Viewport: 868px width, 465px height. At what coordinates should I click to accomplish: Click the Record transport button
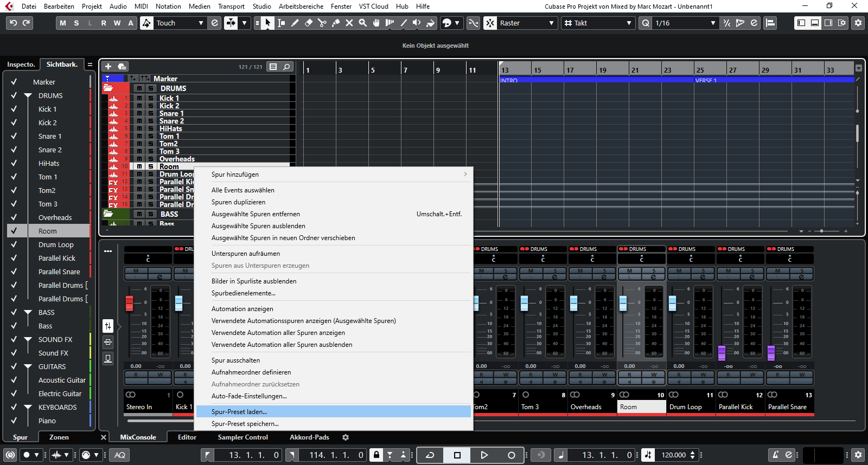click(511, 455)
